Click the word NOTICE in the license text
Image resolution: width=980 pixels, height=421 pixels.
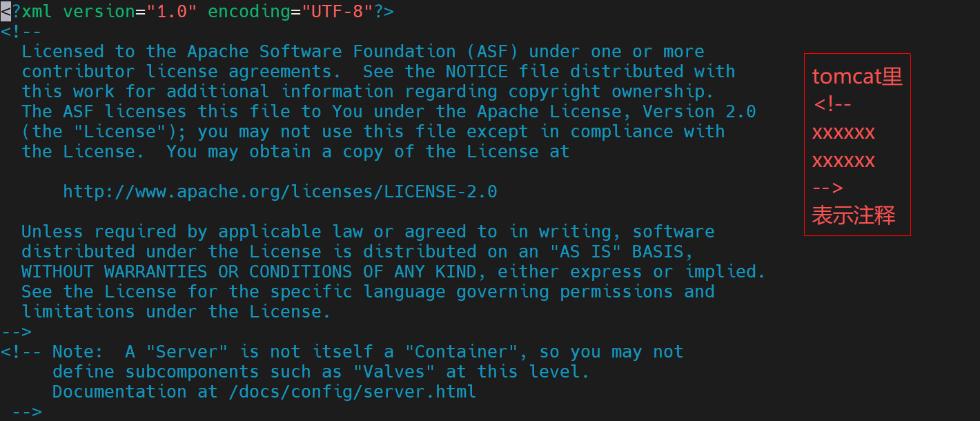(x=476, y=71)
